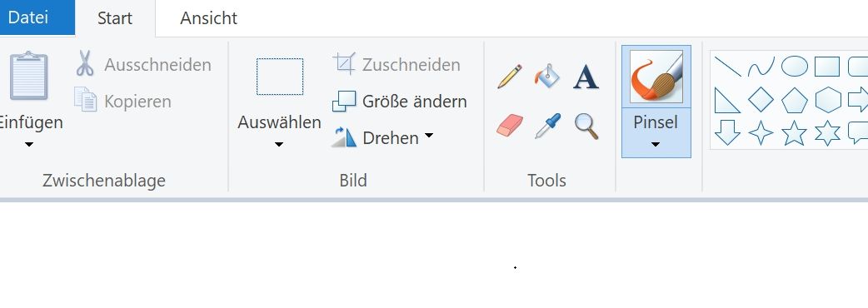This screenshot has height=308, width=868.
Task: Select the Color picker eyedropper tool
Action: [x=547, y=126]
